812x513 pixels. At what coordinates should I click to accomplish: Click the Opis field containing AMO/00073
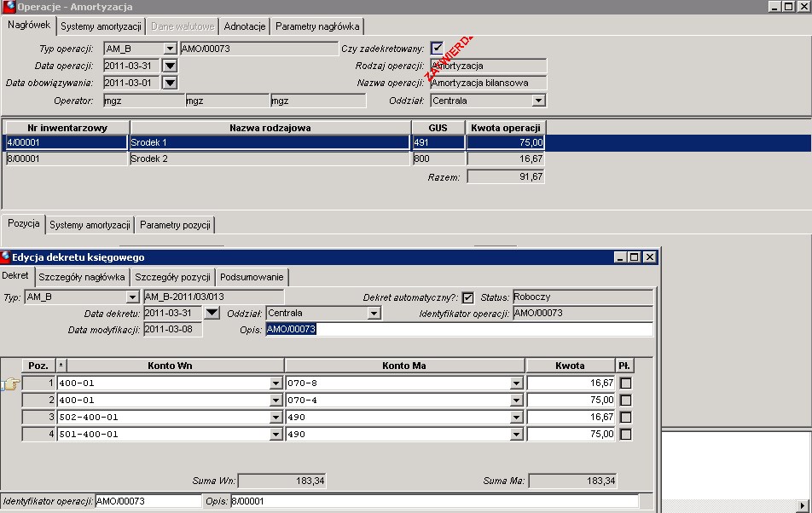coord(459,330)
